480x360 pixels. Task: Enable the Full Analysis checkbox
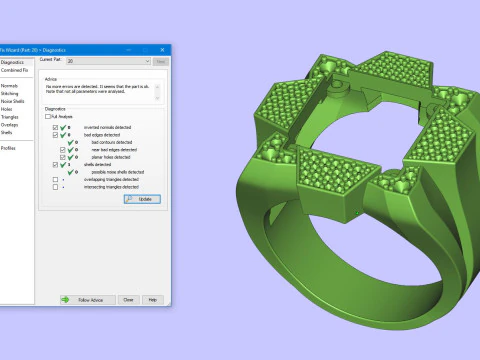tap(48, 116)
